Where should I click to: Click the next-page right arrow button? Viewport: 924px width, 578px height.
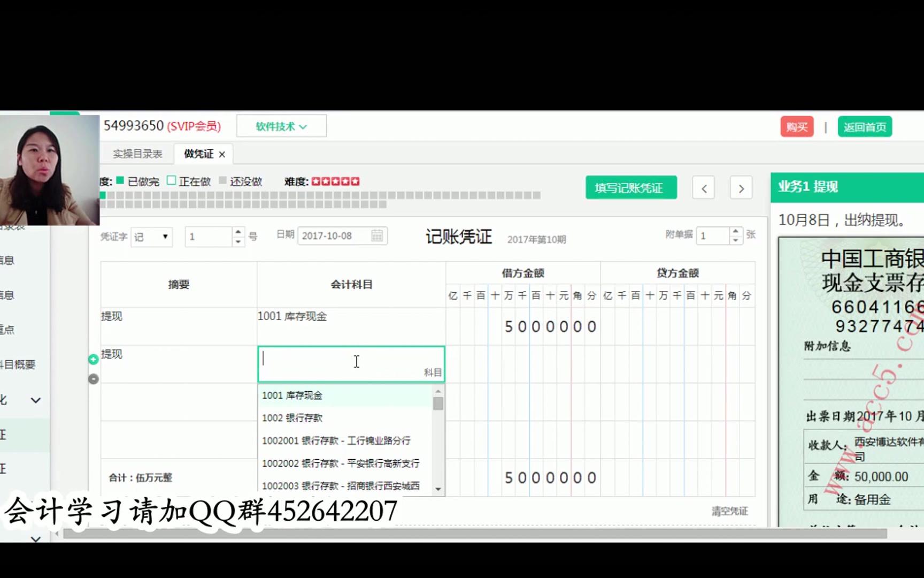pyautogui.click(x=741, y=188)
